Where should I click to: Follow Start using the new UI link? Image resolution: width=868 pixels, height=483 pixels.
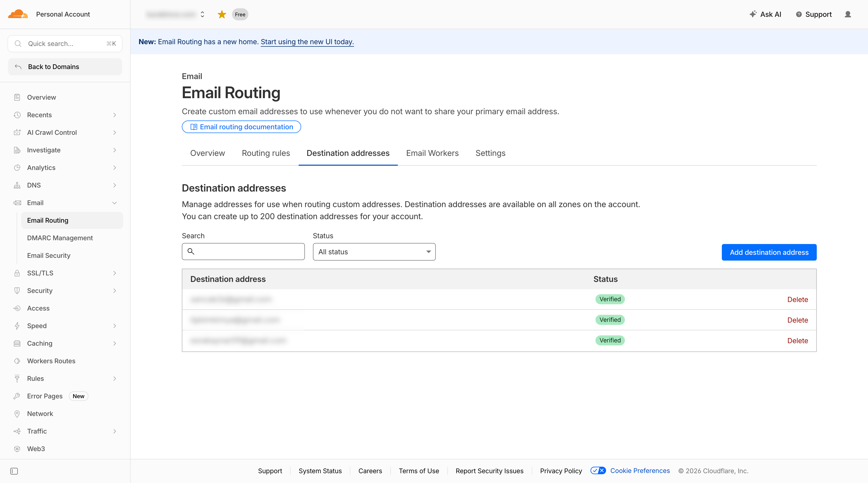(307, 42)
